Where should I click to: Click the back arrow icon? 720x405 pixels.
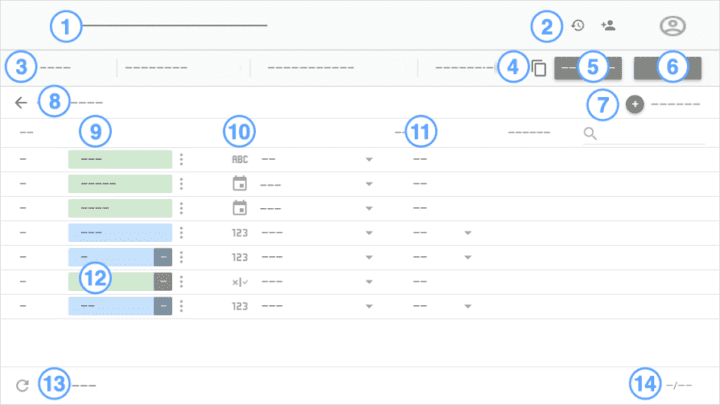click(21, 102)
